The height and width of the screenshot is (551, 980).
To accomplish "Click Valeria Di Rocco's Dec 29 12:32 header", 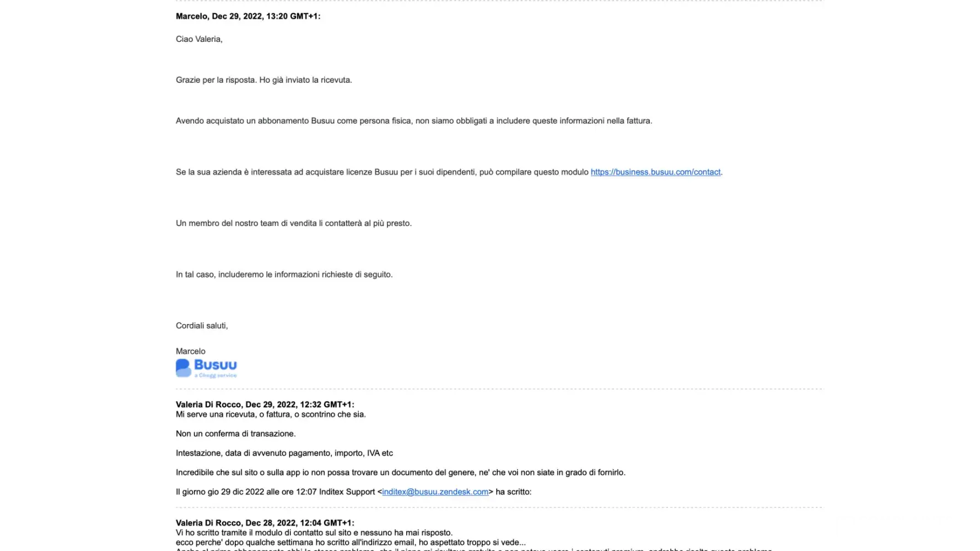I will pos(265,404).
